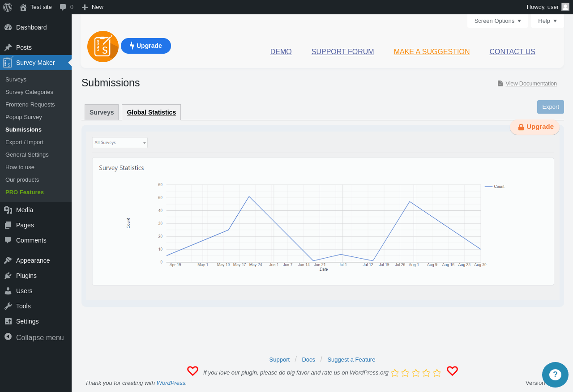This screenshot has width=573, height=392.
Task: Open the Plugins menu icon
Action: point(8,276)
